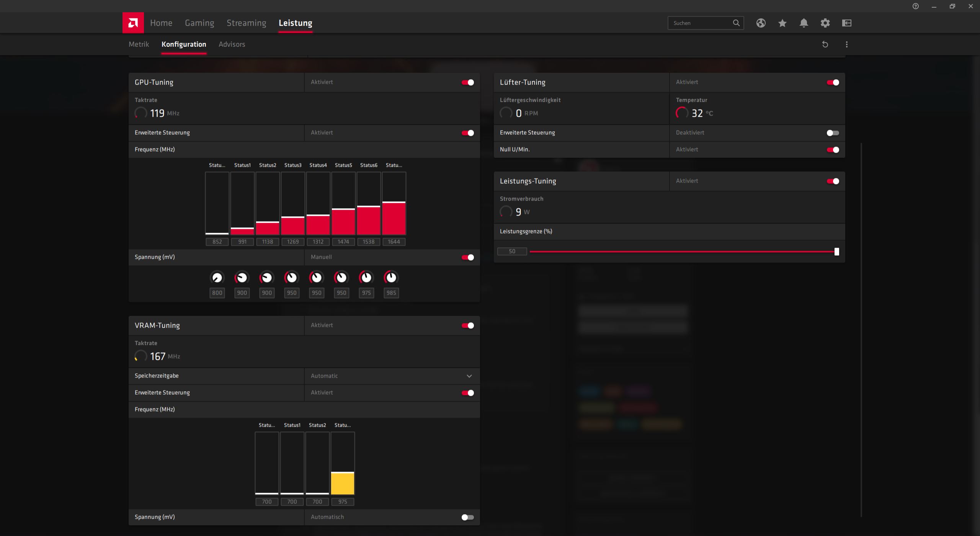Enable Erweiterte Steuerung under Lüfter-Tuning
The height and width of the screenshot is (536, 980).
pos(833,133)
